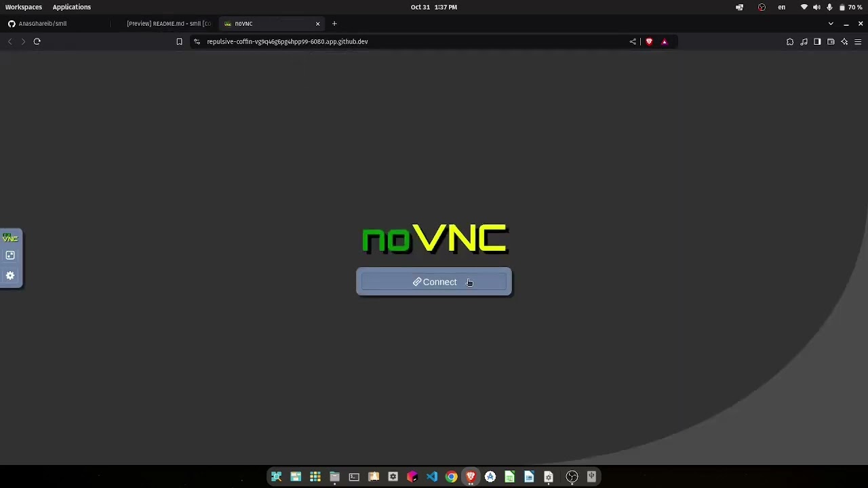
Task: Open the Applications menu
Action: coord(72,7)
